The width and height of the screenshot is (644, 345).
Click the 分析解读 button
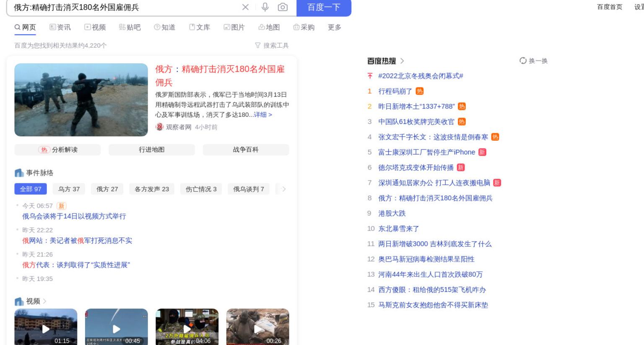[x=57, y=149]
